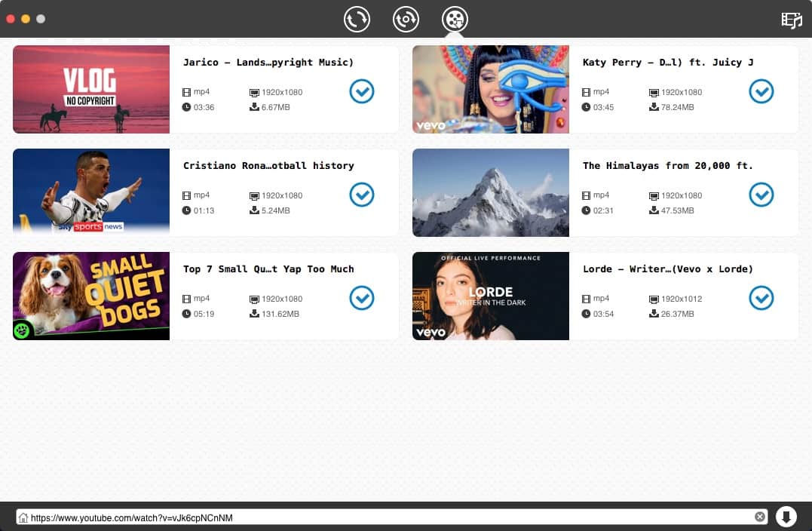Click the Katy Perry vevo thumbnail
The image size is (812, 531).
click(490, 89)
